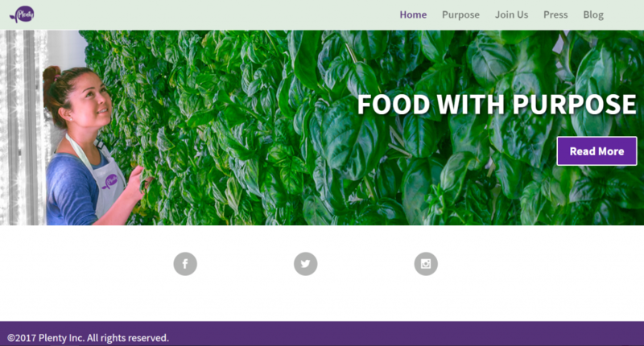The image size is (644, 346).
Task: Click the Plenty logo on the woman's apron
Action: click(109, 181)
